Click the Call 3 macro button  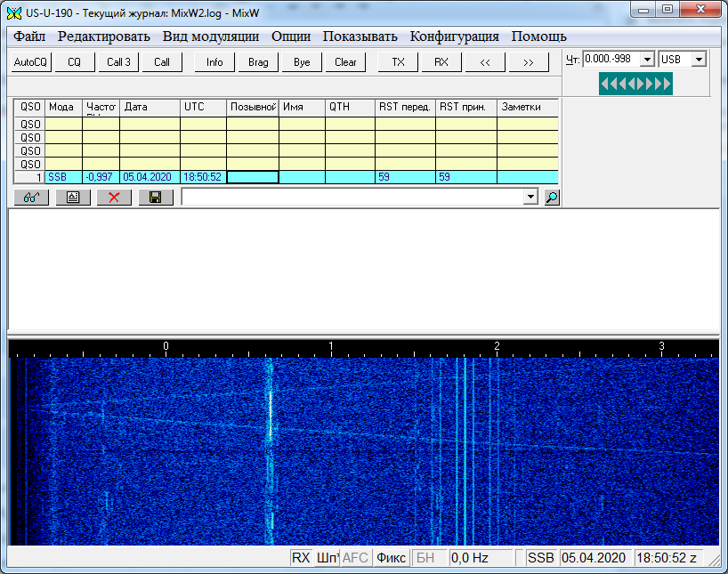[x=118, y=62]
